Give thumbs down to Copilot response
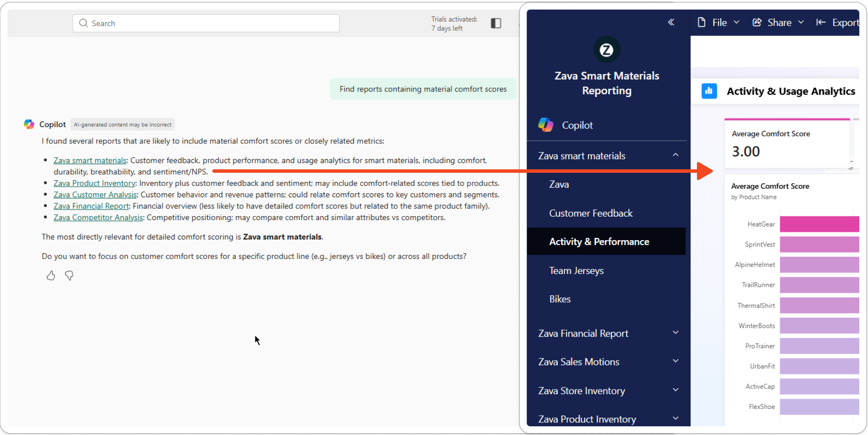This screenshot has width=868, height=435. pyautogui.click(x=69, y=276)
